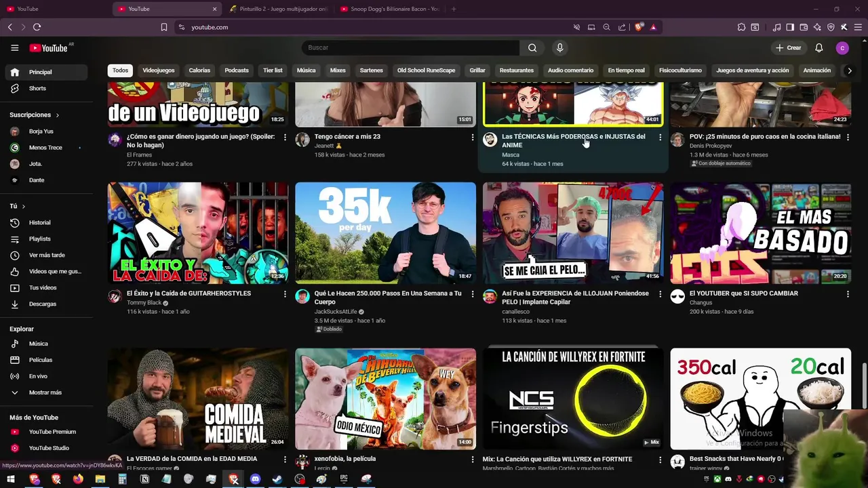Screen dimensions: 868x488
Task: Switch to Snoop Dogg's Billionaire Bacon tab
Action: click(x=391, y=9)
